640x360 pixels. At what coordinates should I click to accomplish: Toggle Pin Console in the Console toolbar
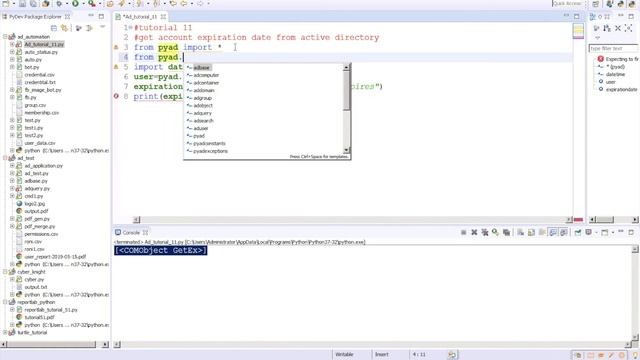578,232
